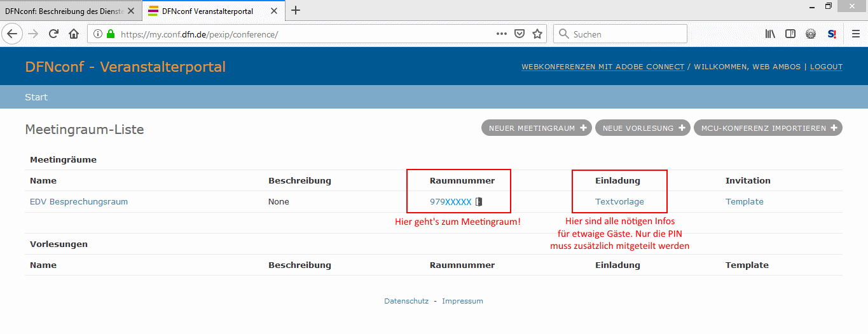
Task: Open the Start navigation item
Action: [x=36, y=97]
